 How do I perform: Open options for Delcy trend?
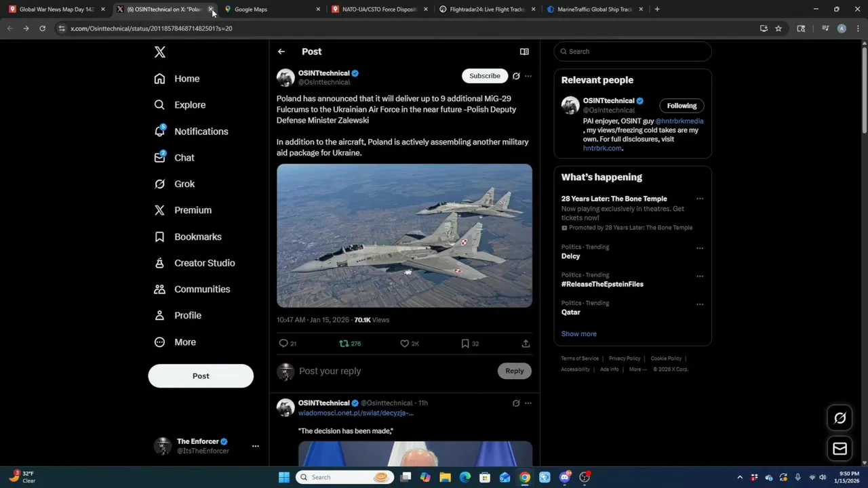pyautogui.click(x=700, y=248)
